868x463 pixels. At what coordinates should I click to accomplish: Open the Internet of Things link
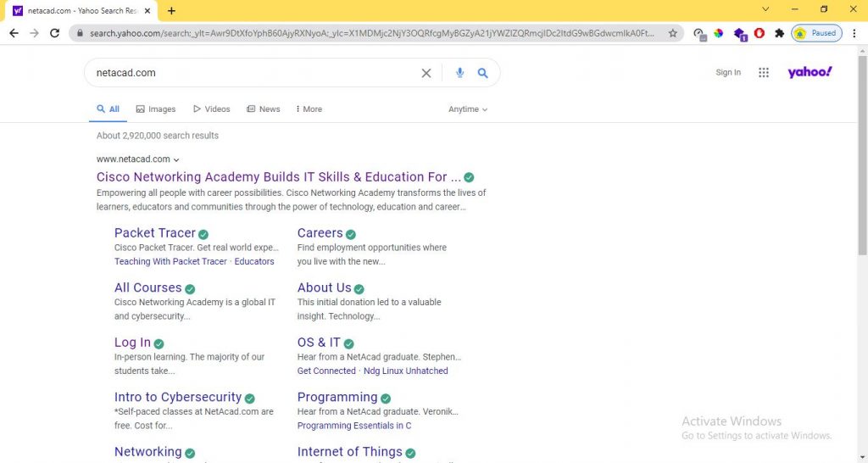(350, 451)
